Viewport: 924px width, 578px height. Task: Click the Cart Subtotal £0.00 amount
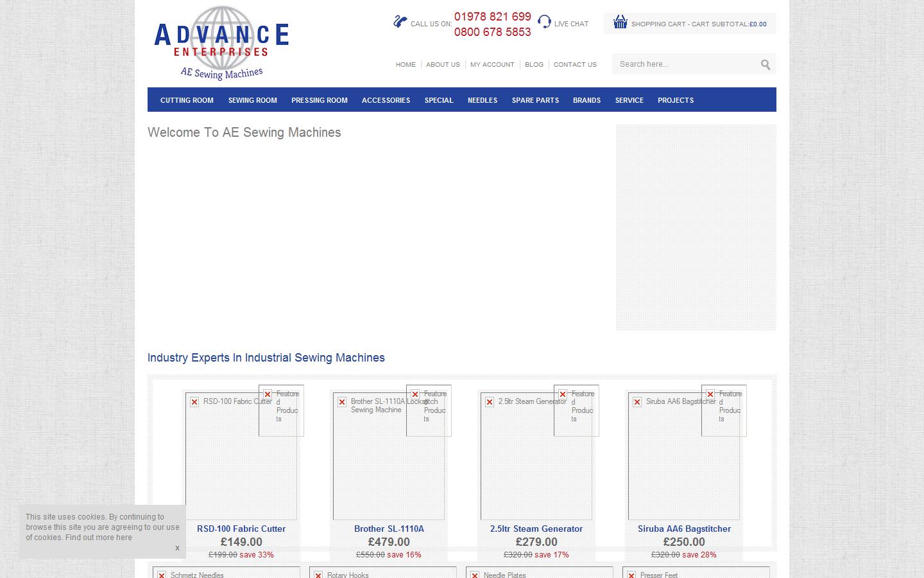coord(757,24)
